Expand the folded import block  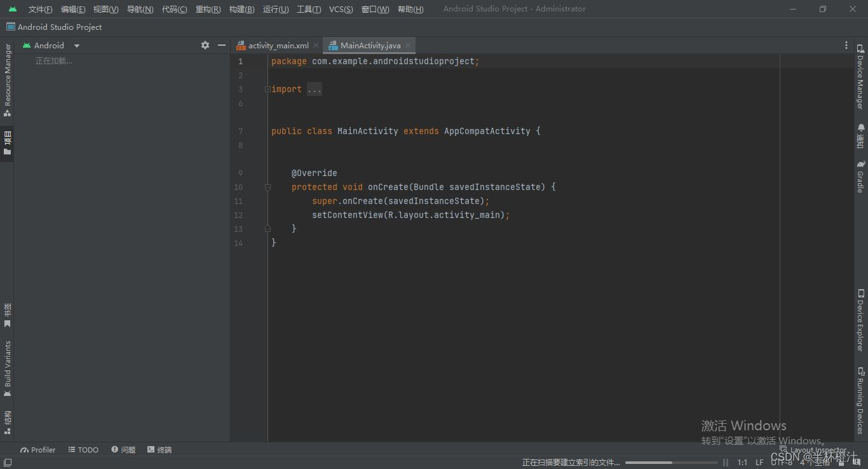(268, 89)
